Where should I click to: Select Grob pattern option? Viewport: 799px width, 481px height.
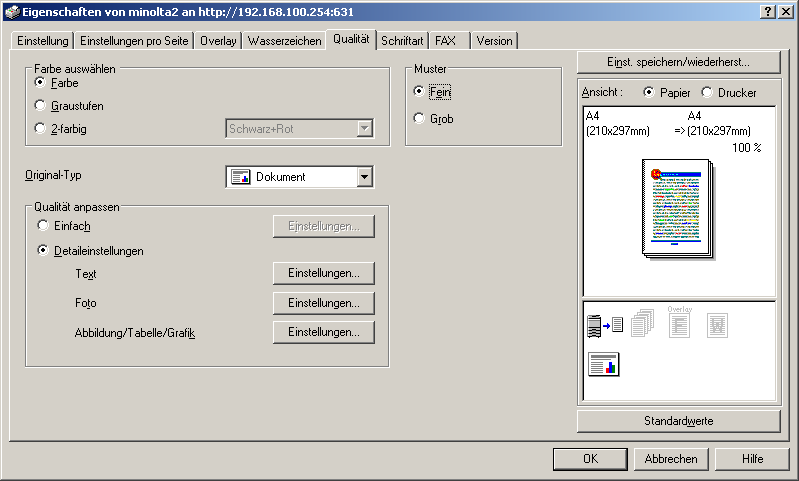click(420, 118)
